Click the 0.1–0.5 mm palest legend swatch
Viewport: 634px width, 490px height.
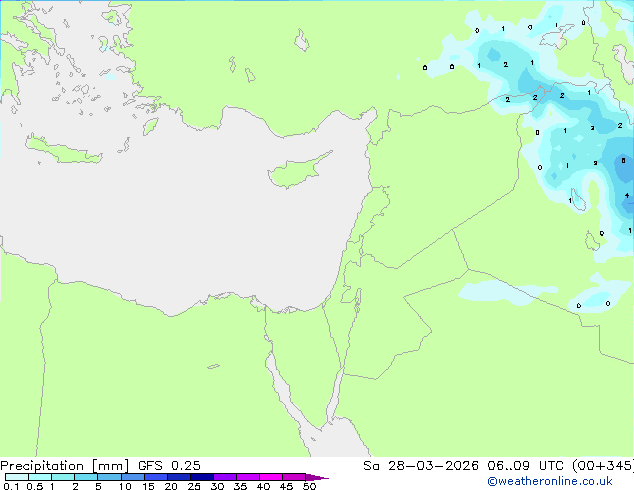click(17, 477)
